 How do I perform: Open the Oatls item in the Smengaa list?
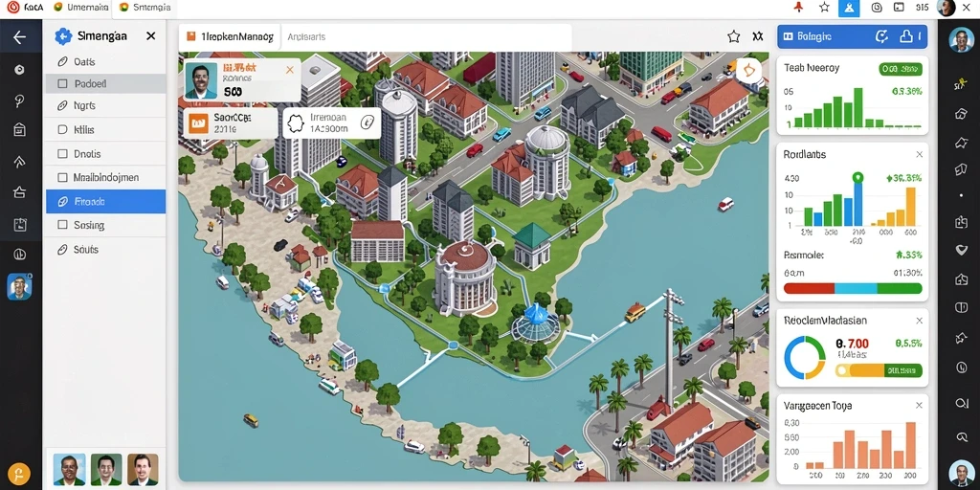105,62
